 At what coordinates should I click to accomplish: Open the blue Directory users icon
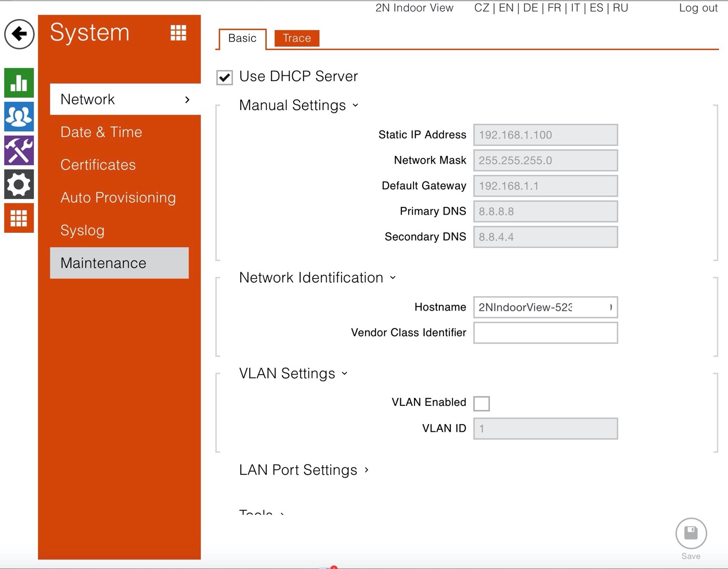coord(19,116)
